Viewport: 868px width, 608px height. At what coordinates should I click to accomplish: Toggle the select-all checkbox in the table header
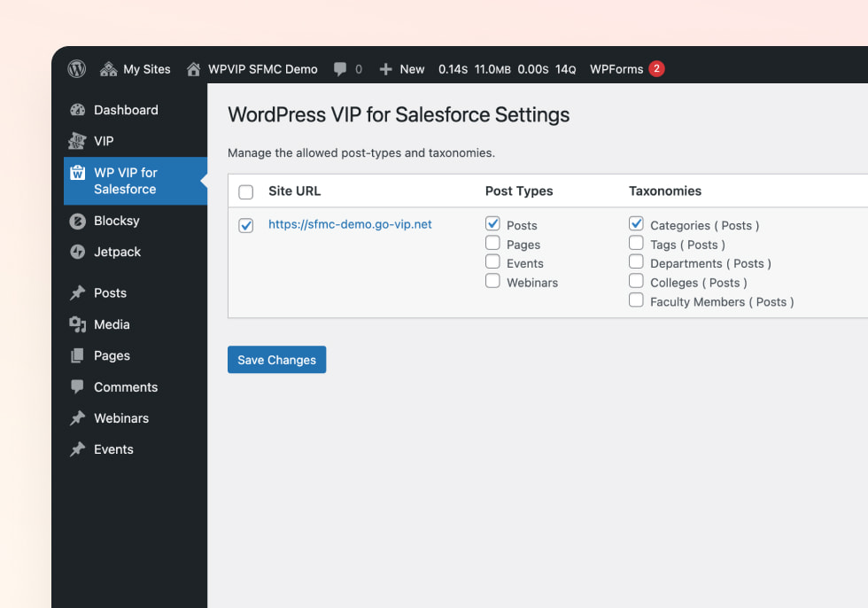[245, 191]
